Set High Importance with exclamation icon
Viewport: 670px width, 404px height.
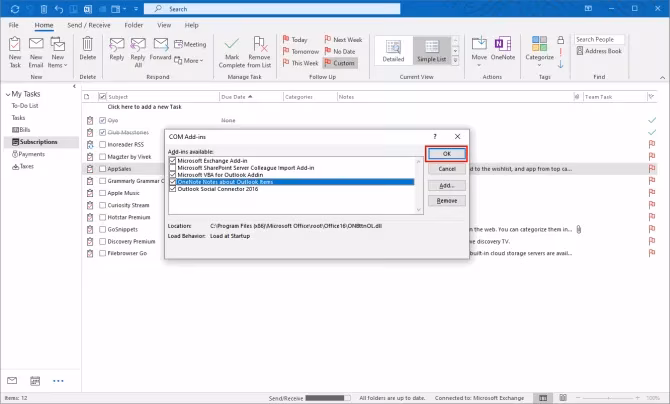[561, 52]
